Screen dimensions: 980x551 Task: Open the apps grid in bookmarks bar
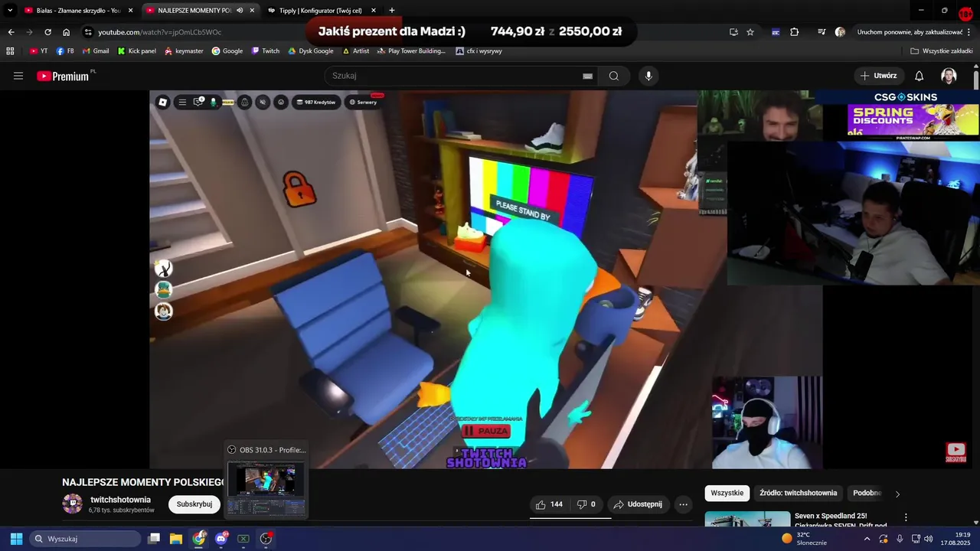tap(10, 51)
